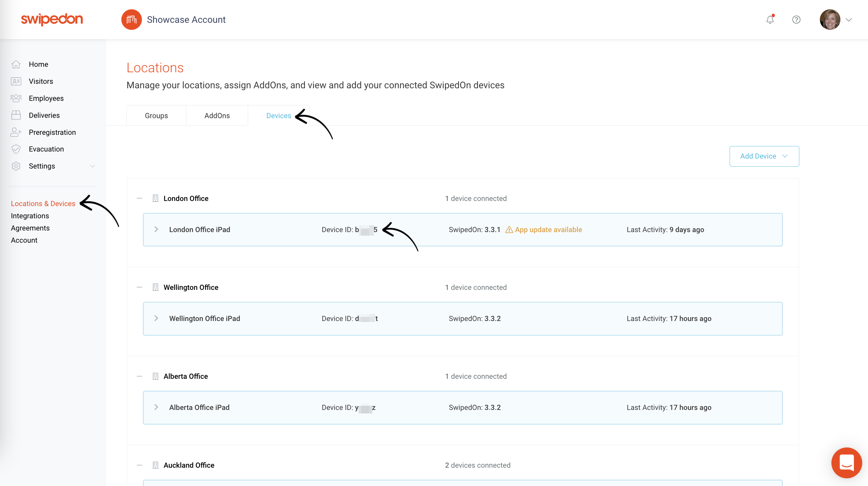The height and width of the screenshot is (486, 868).
Task: Click 'Last Activity: 9 days ago'
Action: [665, 230]
